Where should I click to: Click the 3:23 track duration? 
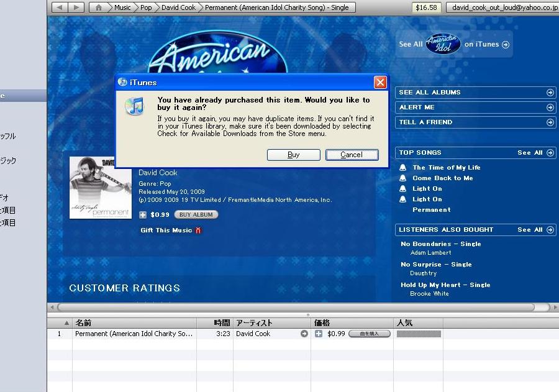223,334
